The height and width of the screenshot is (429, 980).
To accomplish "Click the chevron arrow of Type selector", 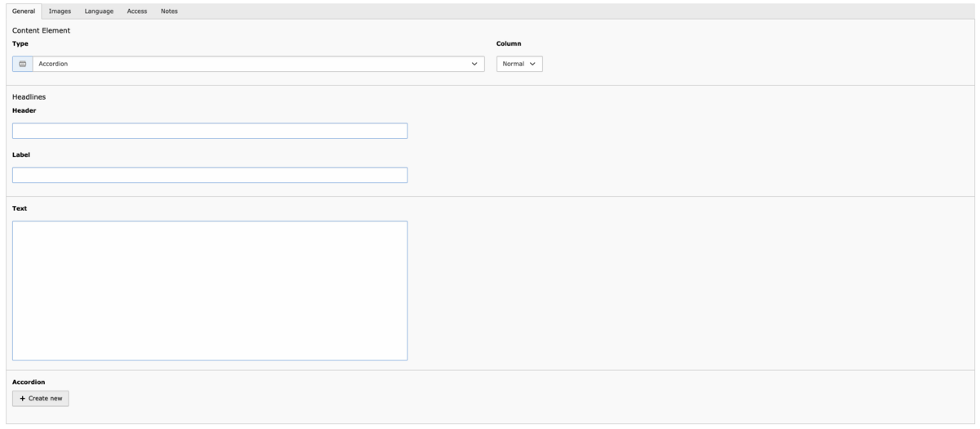I will [x=475, y=64].
